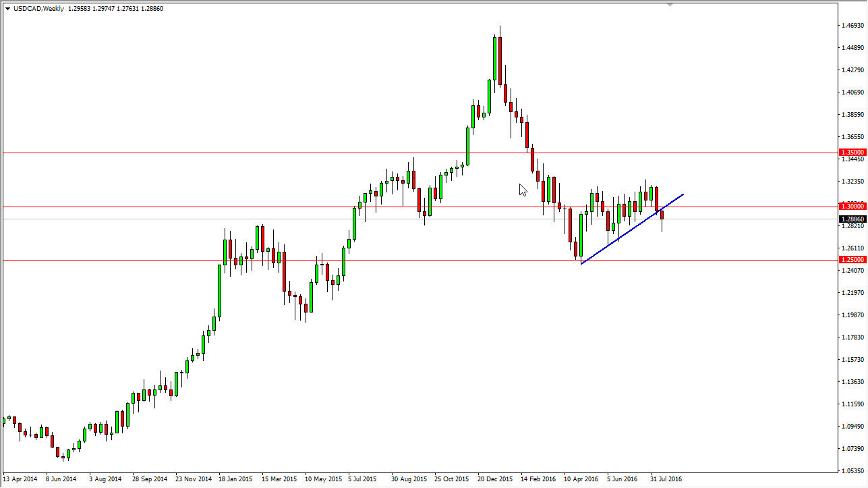The width and height of the screenshot is (868, 488).
Task: Select the blue ascending trendline
Action: coord(633,228)
